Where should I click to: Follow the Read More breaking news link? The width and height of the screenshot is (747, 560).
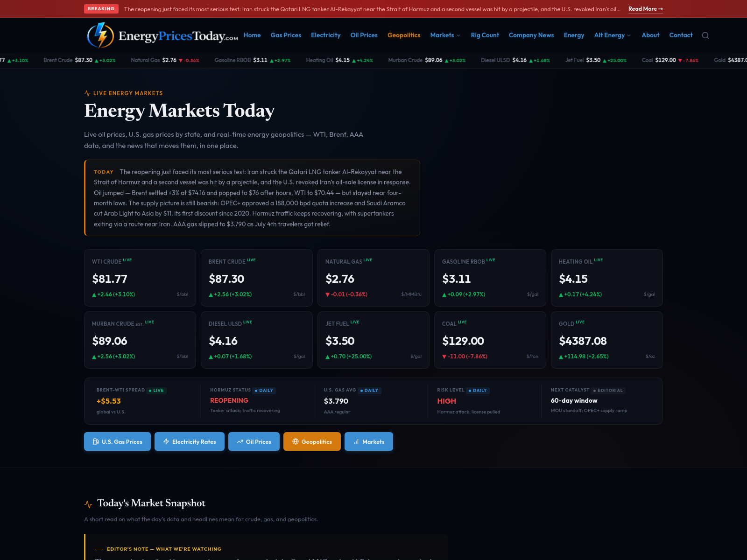point(646,9)
